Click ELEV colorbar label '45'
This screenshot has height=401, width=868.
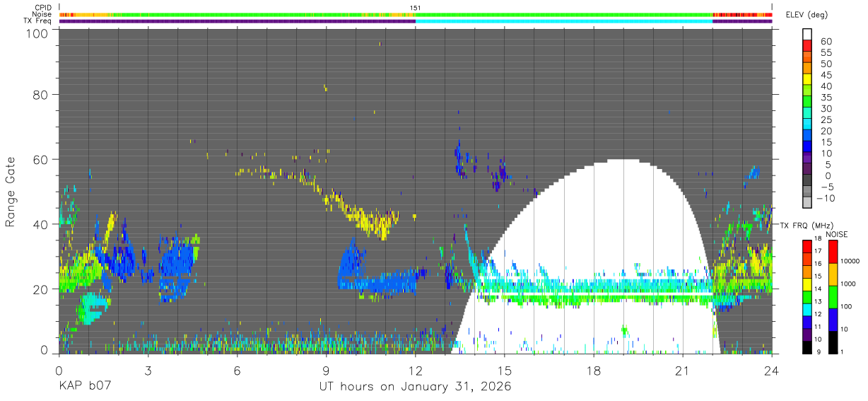(826, 75)
